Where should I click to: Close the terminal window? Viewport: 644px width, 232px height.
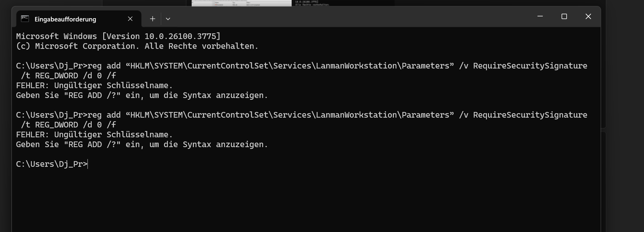click(x=588, y=16)
